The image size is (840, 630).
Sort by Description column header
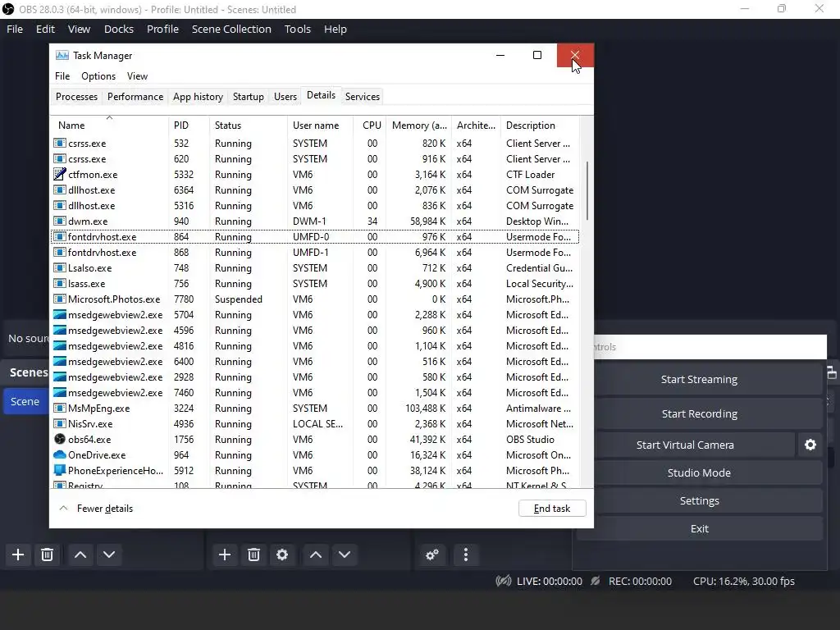[540, 125]
